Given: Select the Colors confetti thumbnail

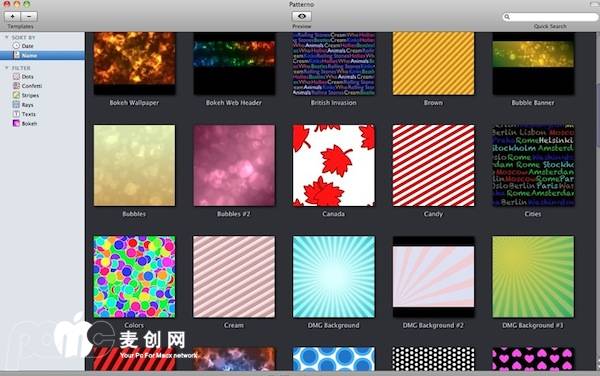Looking at the screenshot, I should point(134,277).
